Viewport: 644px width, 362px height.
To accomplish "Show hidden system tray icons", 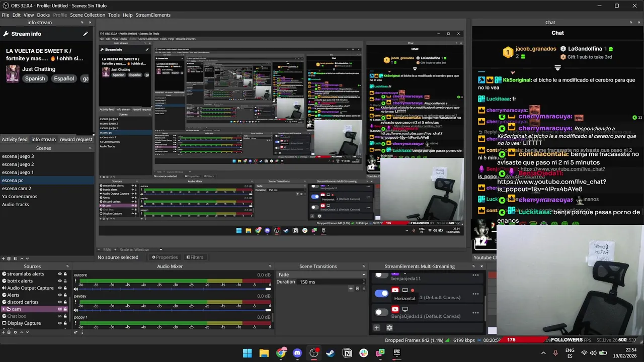I will tap(543, 353).
